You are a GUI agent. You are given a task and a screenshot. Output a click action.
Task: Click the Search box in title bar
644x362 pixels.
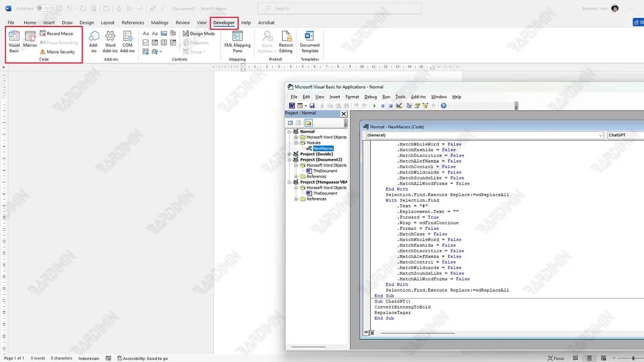click(339, 8)
